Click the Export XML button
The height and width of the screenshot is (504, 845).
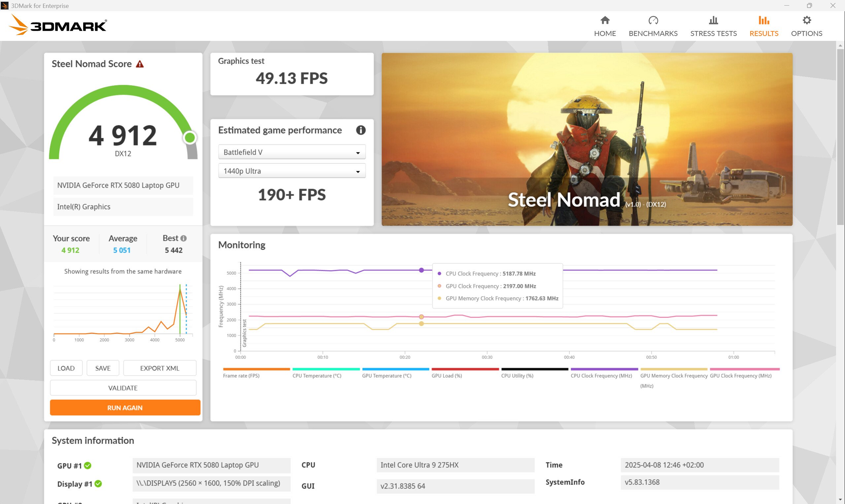click(159, 368)
